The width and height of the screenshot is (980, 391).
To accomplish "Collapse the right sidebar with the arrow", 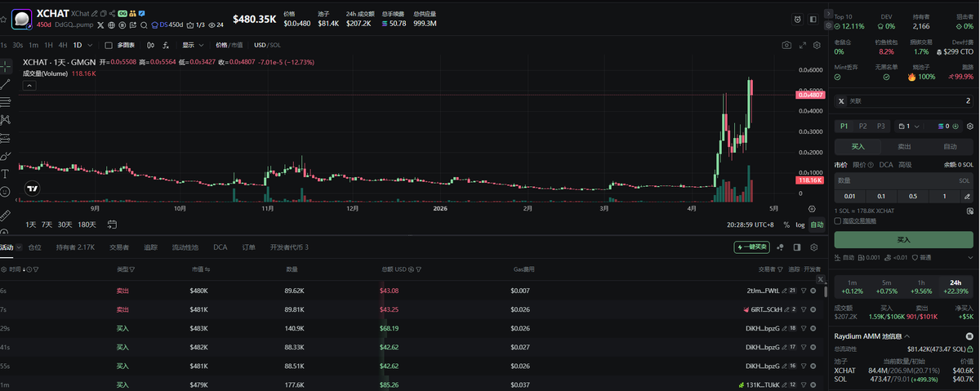I will [x=831, y=15].
